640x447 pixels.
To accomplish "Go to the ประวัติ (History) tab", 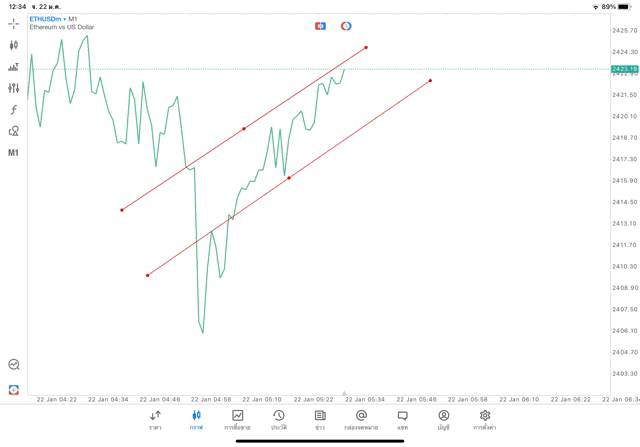I will 278,420.
